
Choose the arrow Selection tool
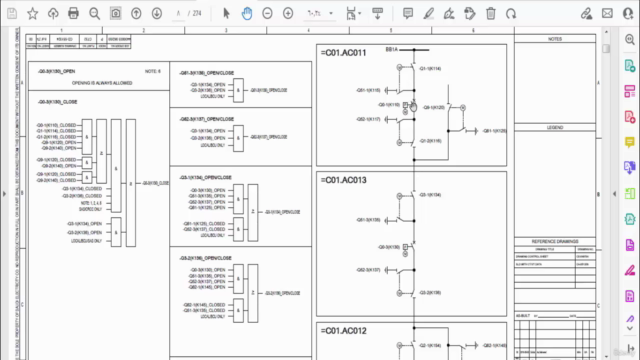[x=226, y=13]
